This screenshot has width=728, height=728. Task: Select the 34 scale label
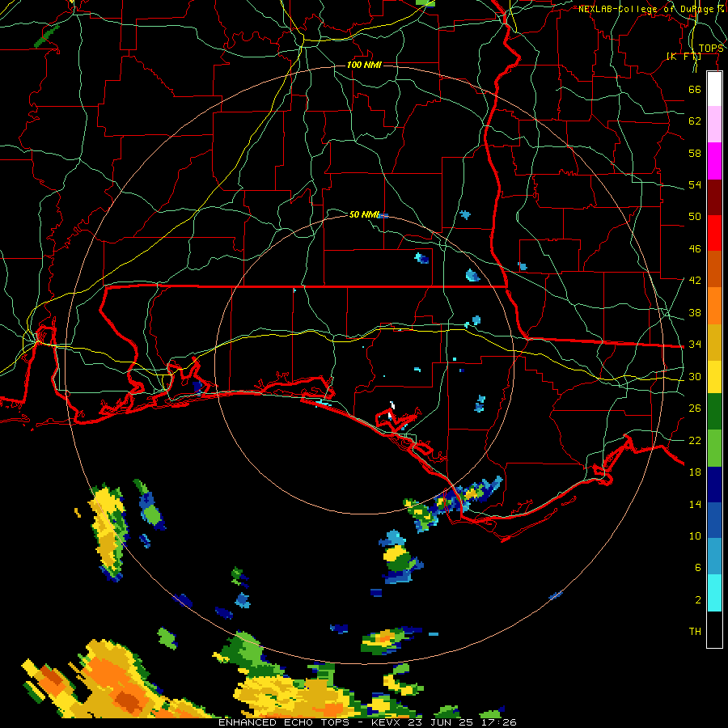pos(695,344)
